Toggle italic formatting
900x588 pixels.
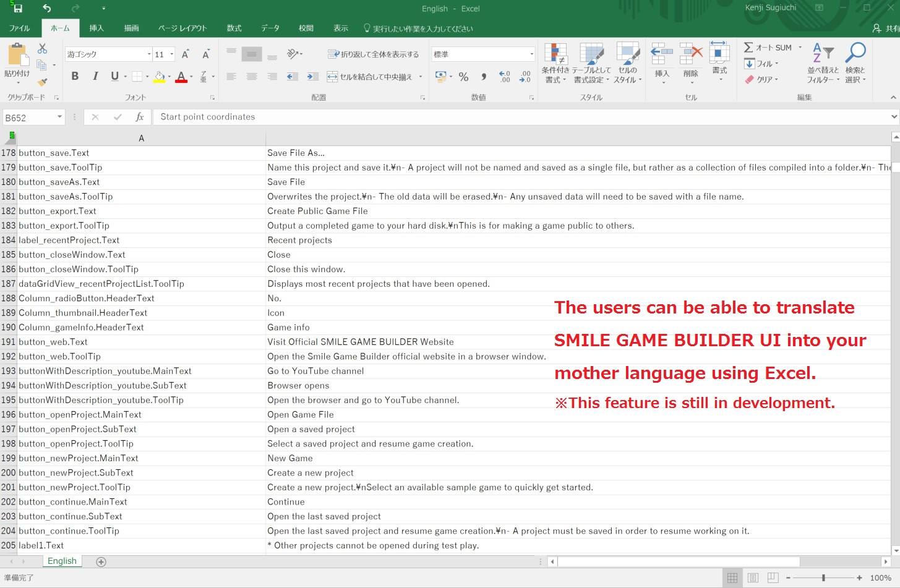[95, 76]
